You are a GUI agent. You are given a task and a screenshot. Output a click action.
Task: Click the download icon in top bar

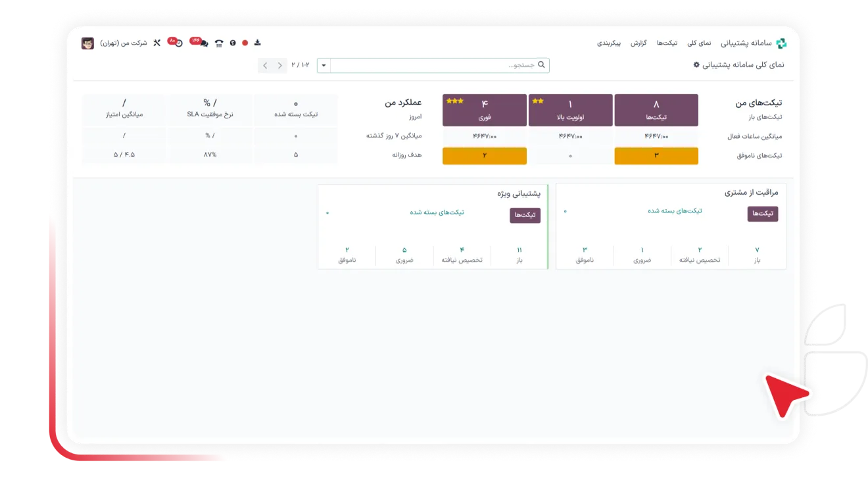click(x=258, y=43)
